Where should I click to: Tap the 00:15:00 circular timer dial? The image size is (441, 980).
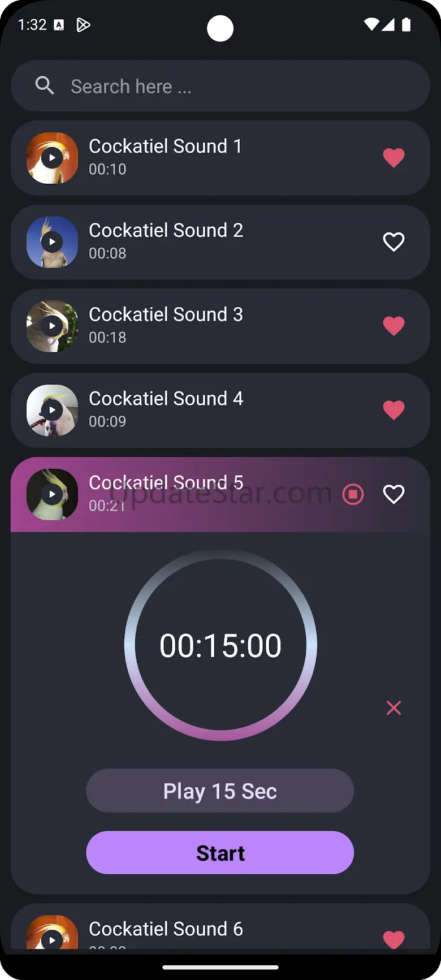tap(220, 645)
